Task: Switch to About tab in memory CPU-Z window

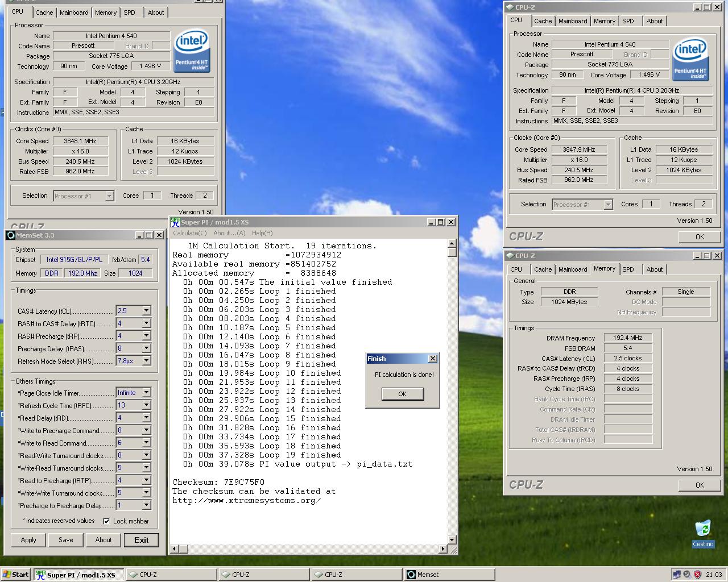Action: pos(655,269)
